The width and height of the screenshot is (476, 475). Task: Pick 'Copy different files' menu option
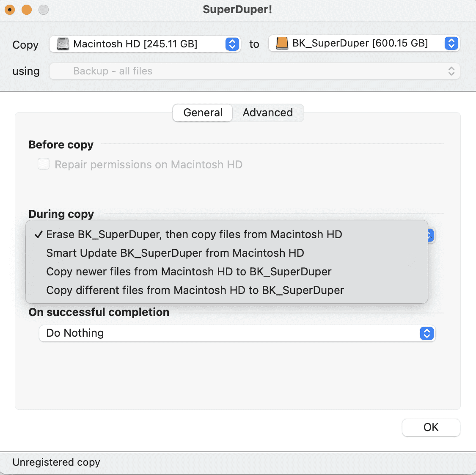click(x=227, y=290)
